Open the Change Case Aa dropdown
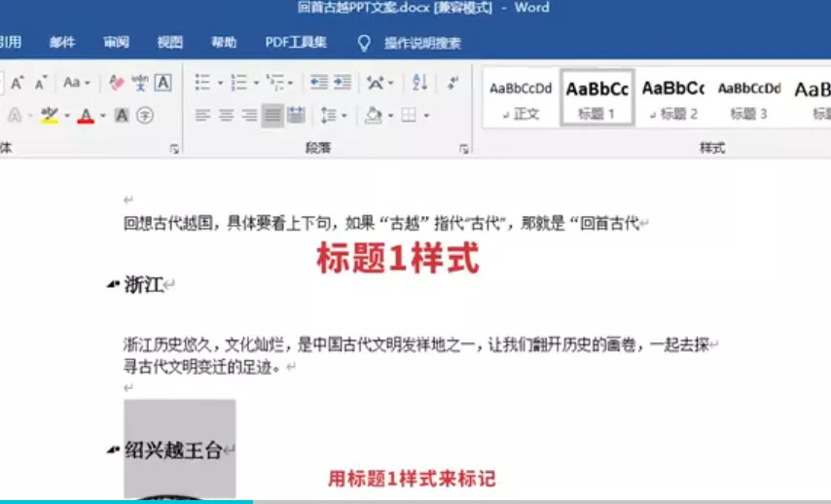 tap(76, 83)
